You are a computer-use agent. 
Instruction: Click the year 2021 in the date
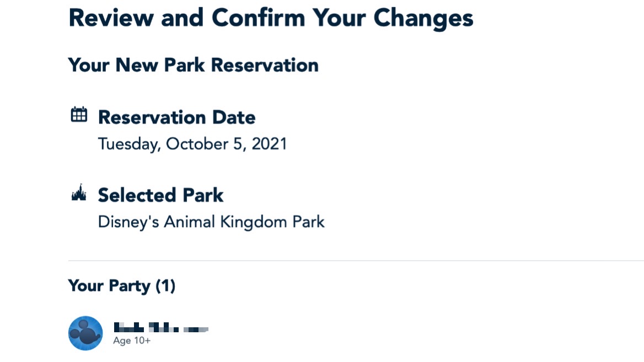pos(269,144)
